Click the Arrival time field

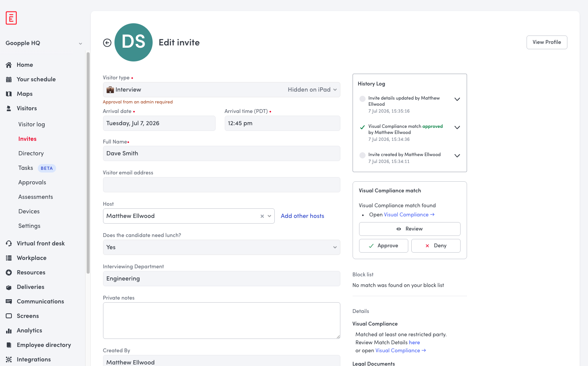[x=282, y=123]
